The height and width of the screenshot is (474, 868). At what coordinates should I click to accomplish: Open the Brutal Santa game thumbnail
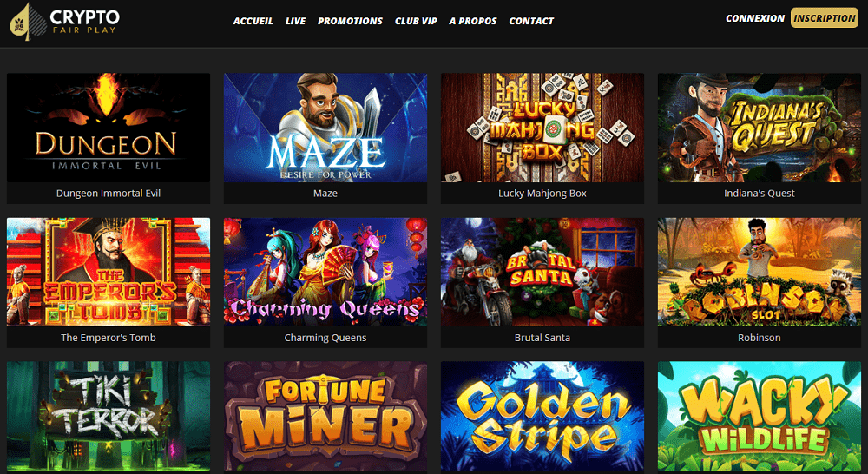tap(542, 272)
